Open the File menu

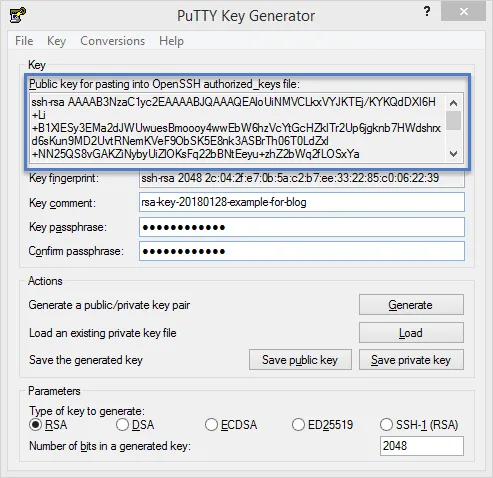pos(24,41)
